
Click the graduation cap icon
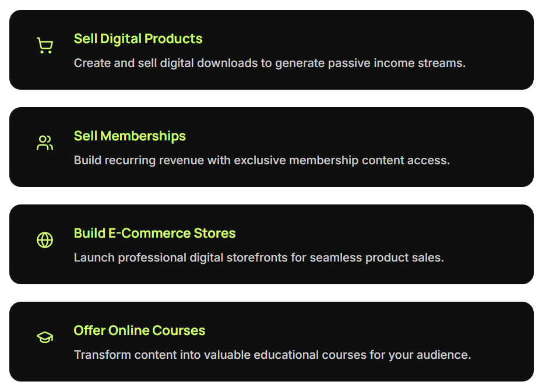pos(45,337)
